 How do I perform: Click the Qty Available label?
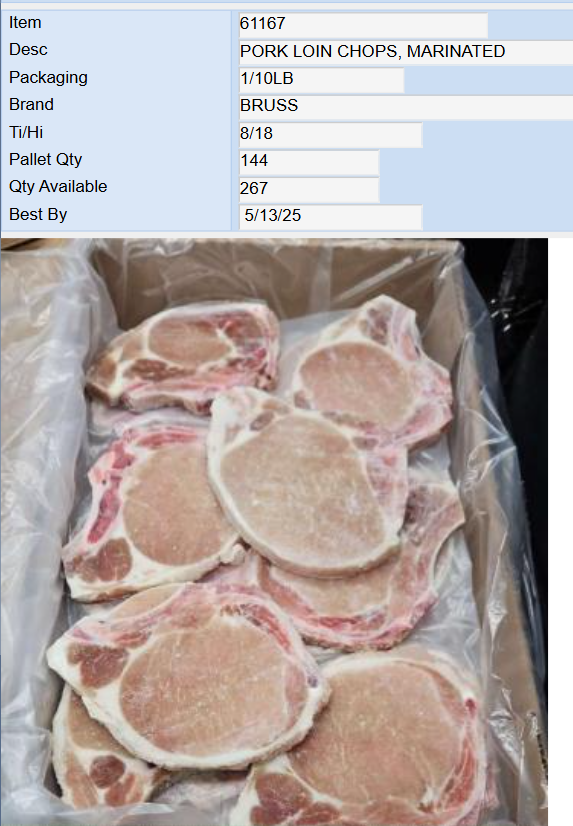(x=58, y=186)
